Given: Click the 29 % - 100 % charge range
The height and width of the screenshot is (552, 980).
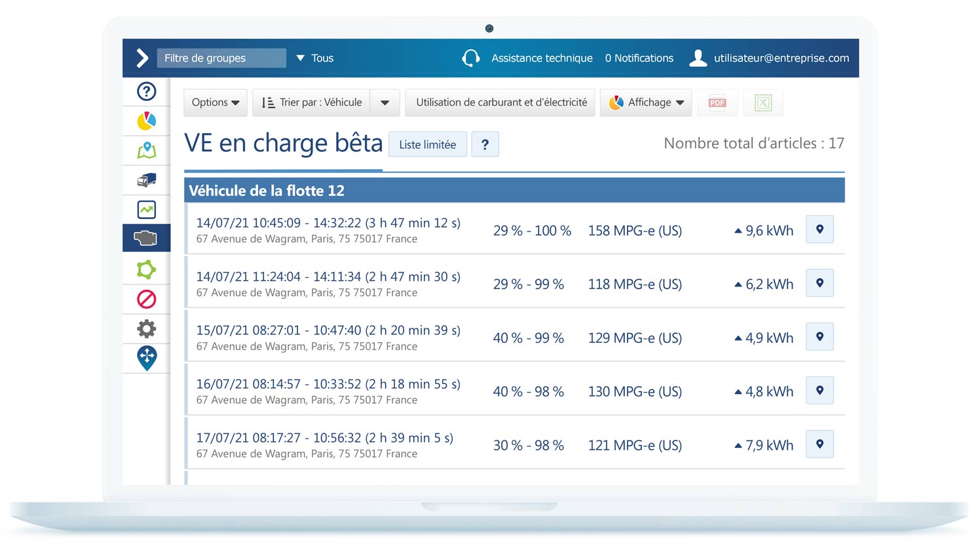Looking at the screenshot, I should click(532, 231).
